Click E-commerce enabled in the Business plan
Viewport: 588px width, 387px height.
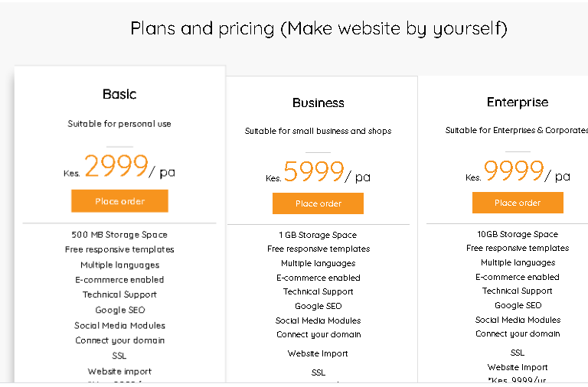tap(318, 278)
